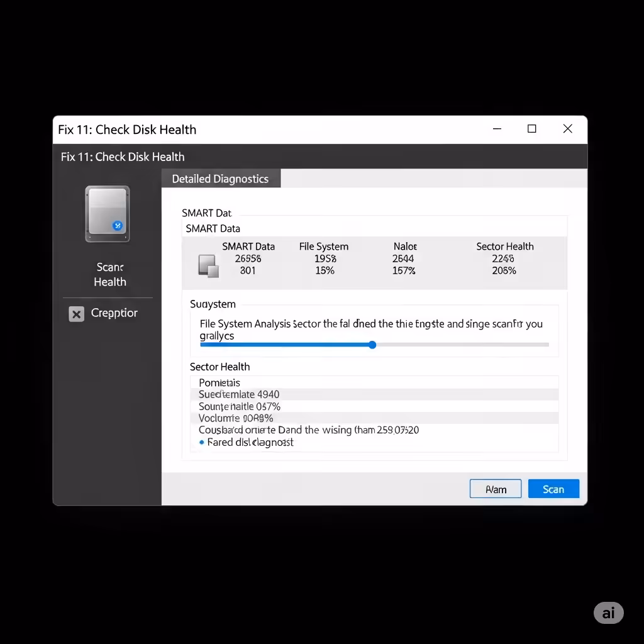Close the Check Disk Health window

[x=568, y=129]
